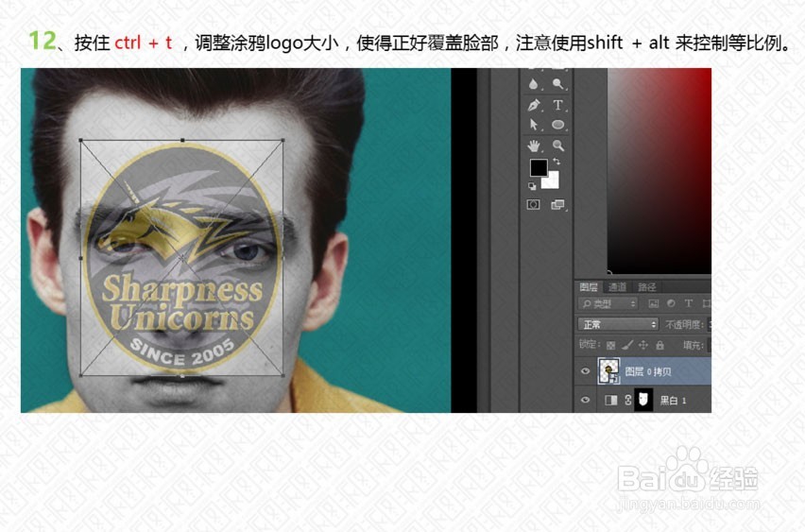Filter layers by pixel layer icon
Image resolution: width=805 pixels, height=532 pixels.
(x=654, y=304)
